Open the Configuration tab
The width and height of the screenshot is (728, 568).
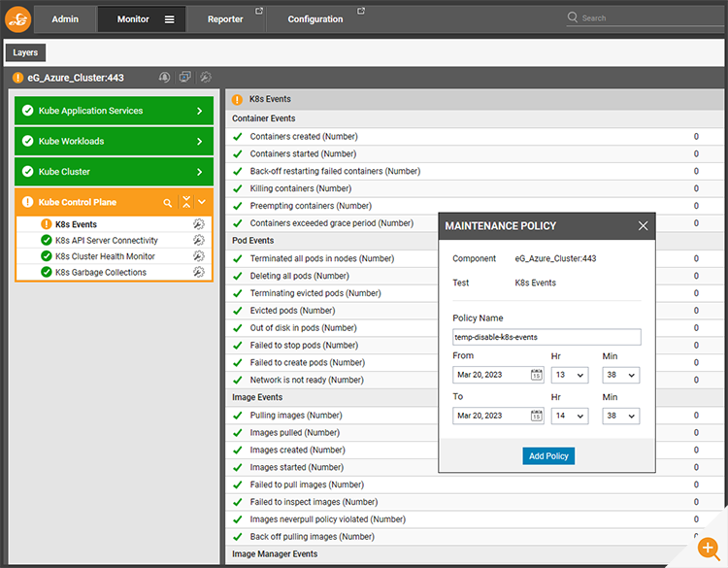[315, 19]
